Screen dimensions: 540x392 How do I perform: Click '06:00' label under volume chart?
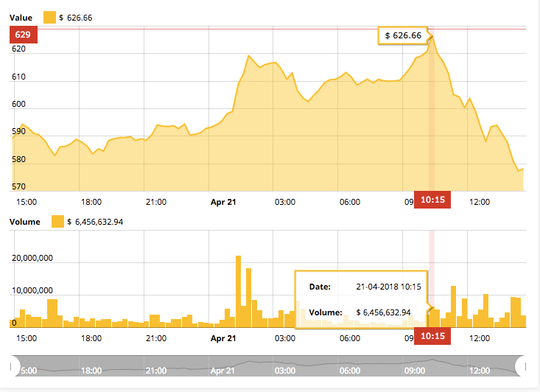tap(350, 338)
